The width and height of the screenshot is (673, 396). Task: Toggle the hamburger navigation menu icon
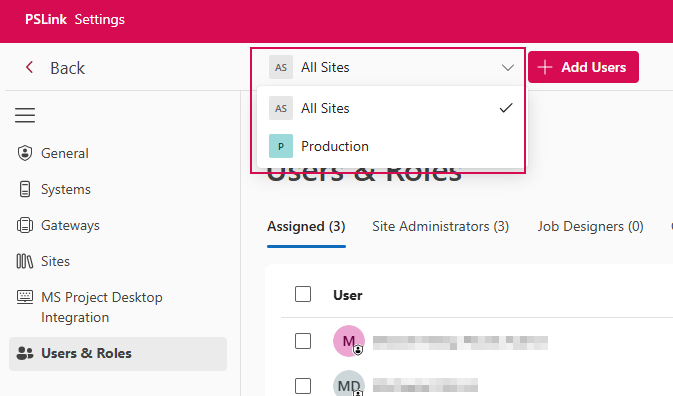pos(25,115)
